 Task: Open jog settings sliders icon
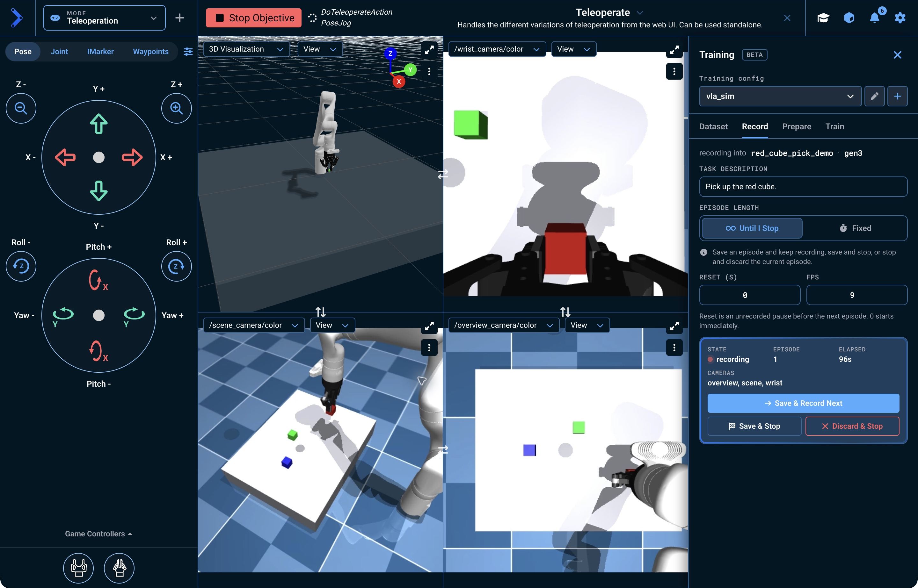coord(188,52)
